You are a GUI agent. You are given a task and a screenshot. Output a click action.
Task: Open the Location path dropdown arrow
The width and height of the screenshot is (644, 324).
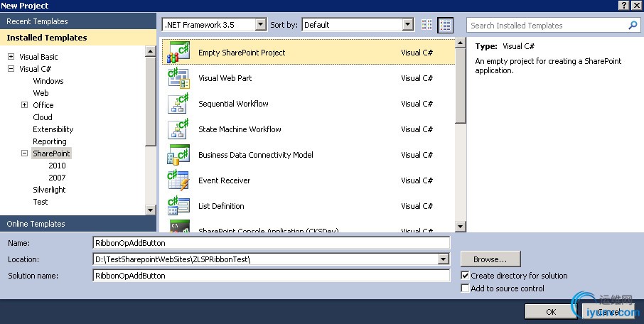[x=443, y=259]
